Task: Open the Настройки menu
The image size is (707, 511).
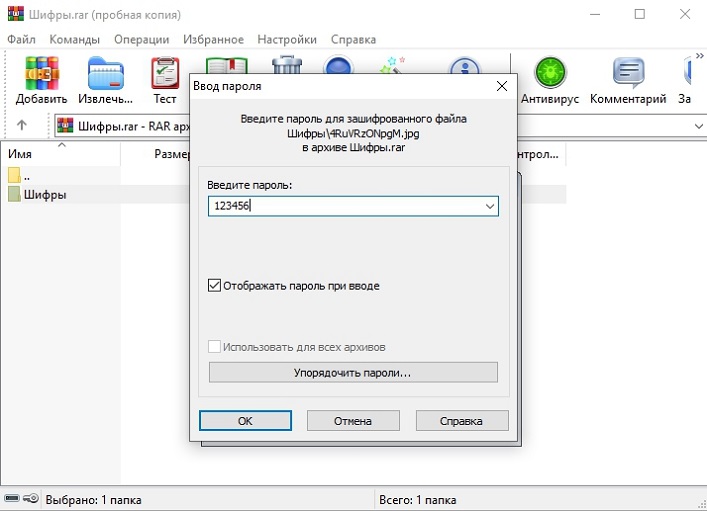Action: tap(286, 39)
